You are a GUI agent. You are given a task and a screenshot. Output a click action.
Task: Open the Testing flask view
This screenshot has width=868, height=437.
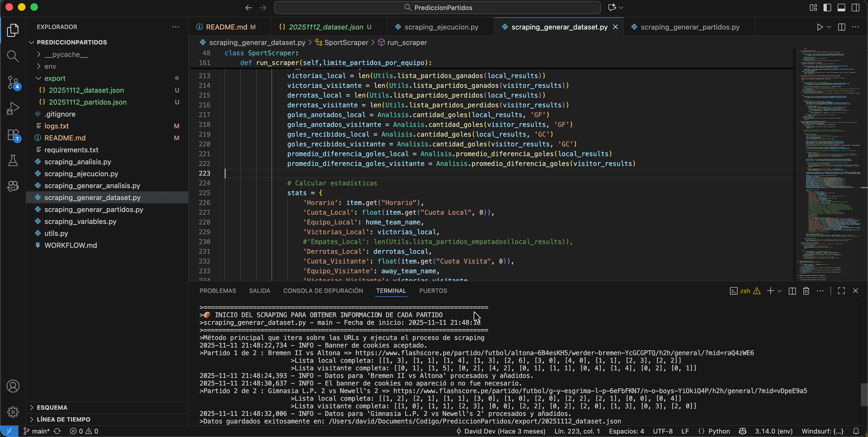pos(13,161)
